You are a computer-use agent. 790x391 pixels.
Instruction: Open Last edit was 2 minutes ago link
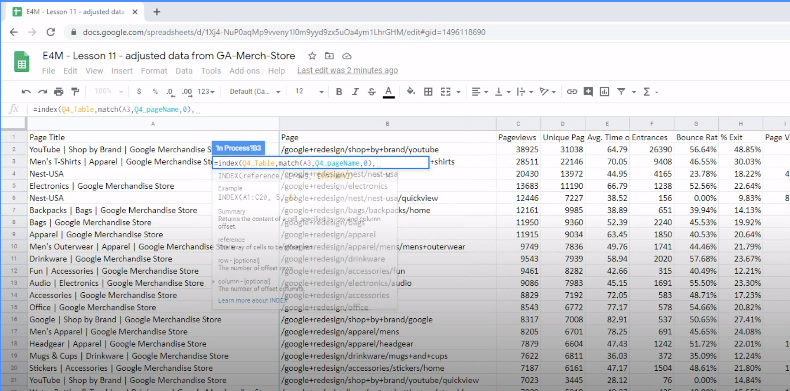coord(347,71)
